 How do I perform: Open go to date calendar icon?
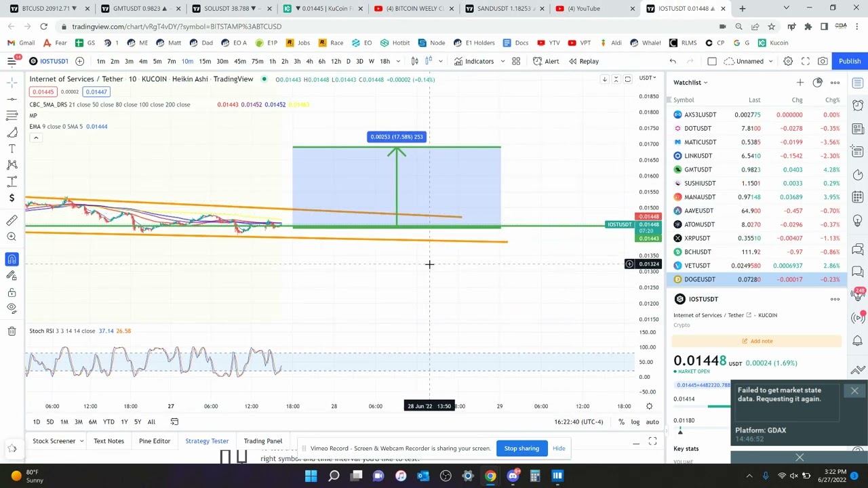click(174, 422)
